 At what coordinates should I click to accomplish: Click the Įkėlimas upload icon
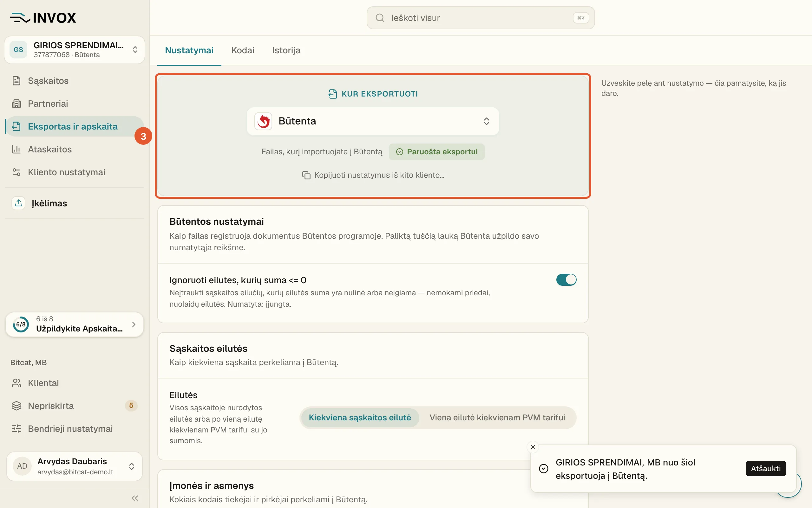pos(18,203)
